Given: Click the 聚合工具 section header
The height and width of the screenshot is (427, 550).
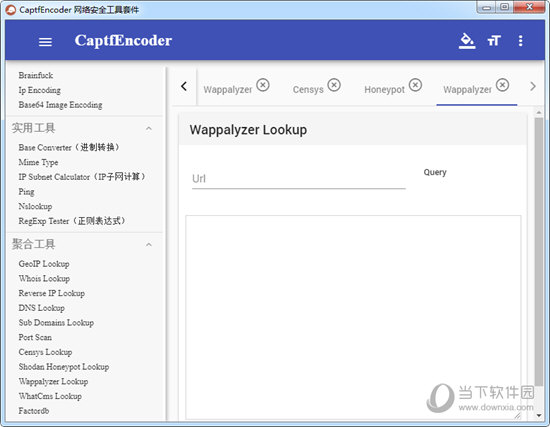Looking at the screenshot, I should click(84, 244).
